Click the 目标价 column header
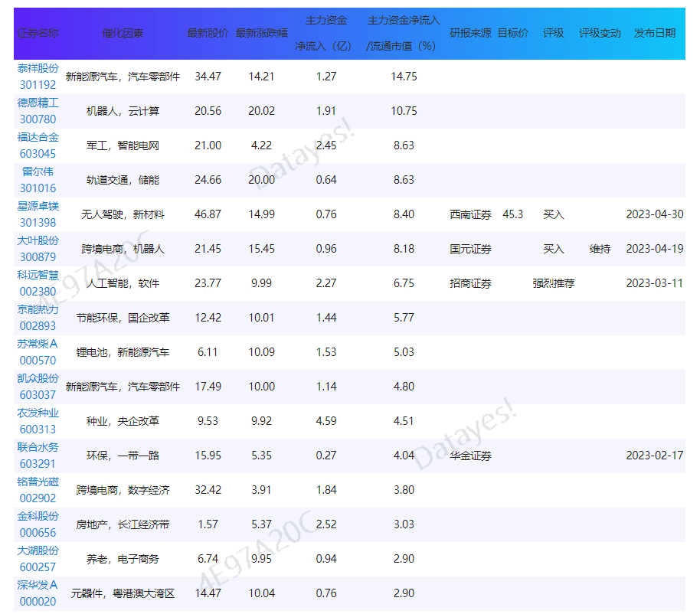 513,33
